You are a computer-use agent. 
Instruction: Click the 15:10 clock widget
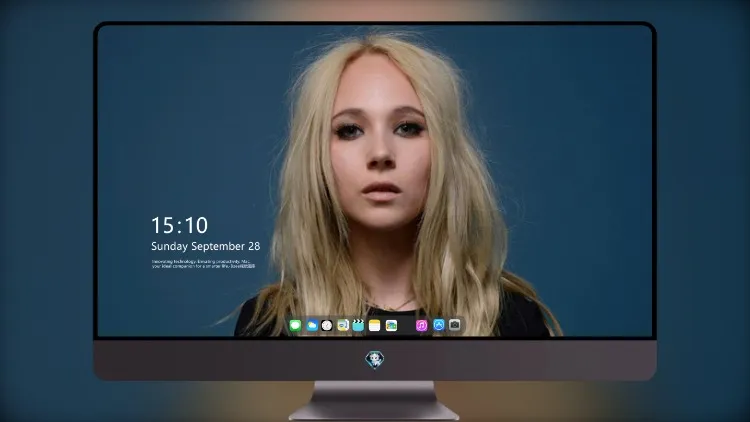click(x=179, y=225)
